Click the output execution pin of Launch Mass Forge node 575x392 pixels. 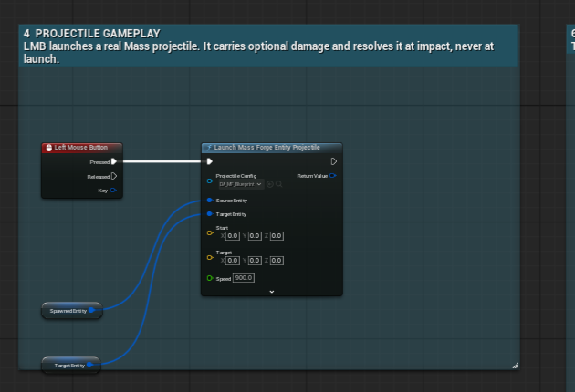click(334, 161)
